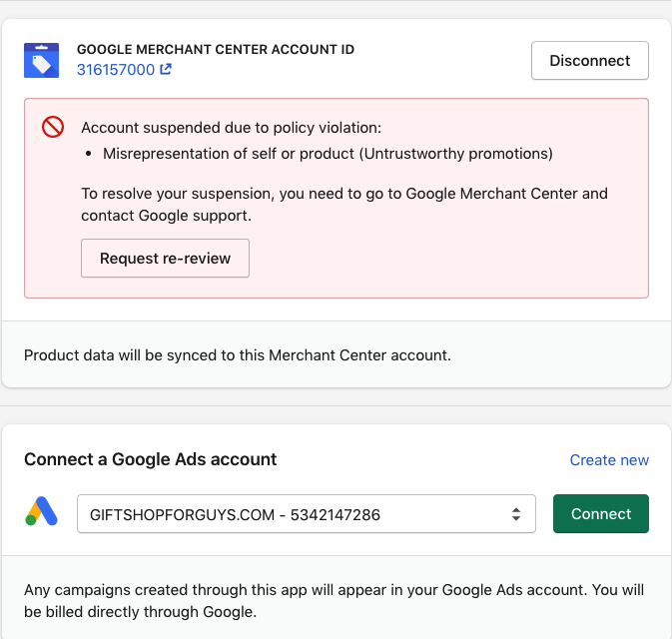This screenshot has height=639, width=672.
Task: Click the external link icon beside account ID
Action: [x=166, y=70]
